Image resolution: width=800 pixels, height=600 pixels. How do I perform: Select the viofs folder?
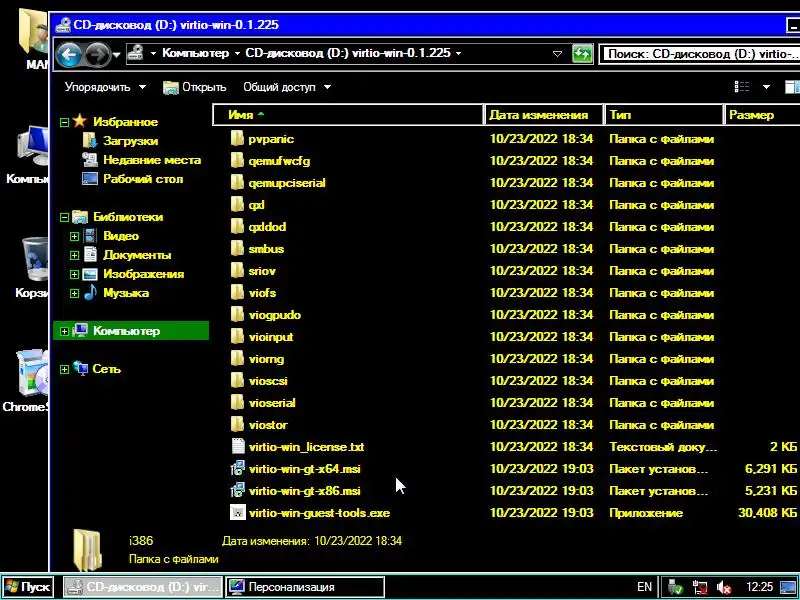(x=262, y=293)
